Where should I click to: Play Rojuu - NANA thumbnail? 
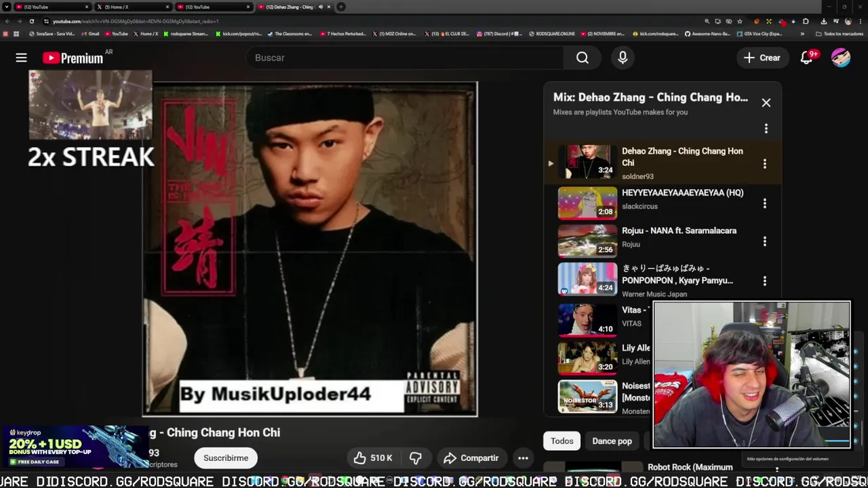coord(587,241)
